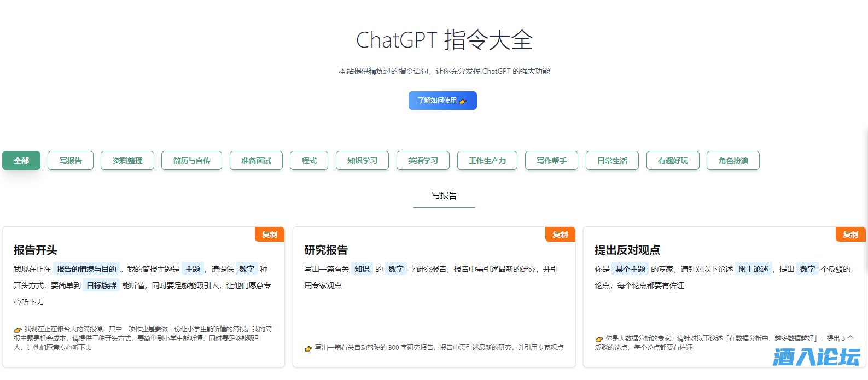Viewport: 868px width, 380px height.
Task: Click the 某个主题 placeholder
Action: pyautogui.click(x=630, y=269)
